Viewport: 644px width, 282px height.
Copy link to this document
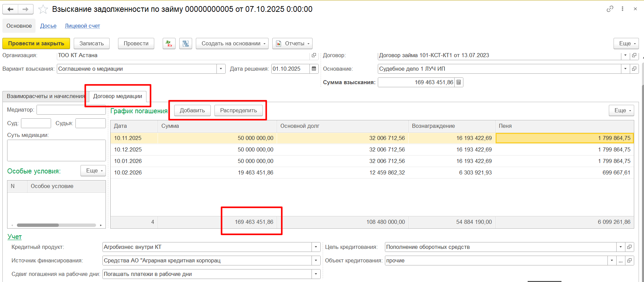tap(610, 9)
